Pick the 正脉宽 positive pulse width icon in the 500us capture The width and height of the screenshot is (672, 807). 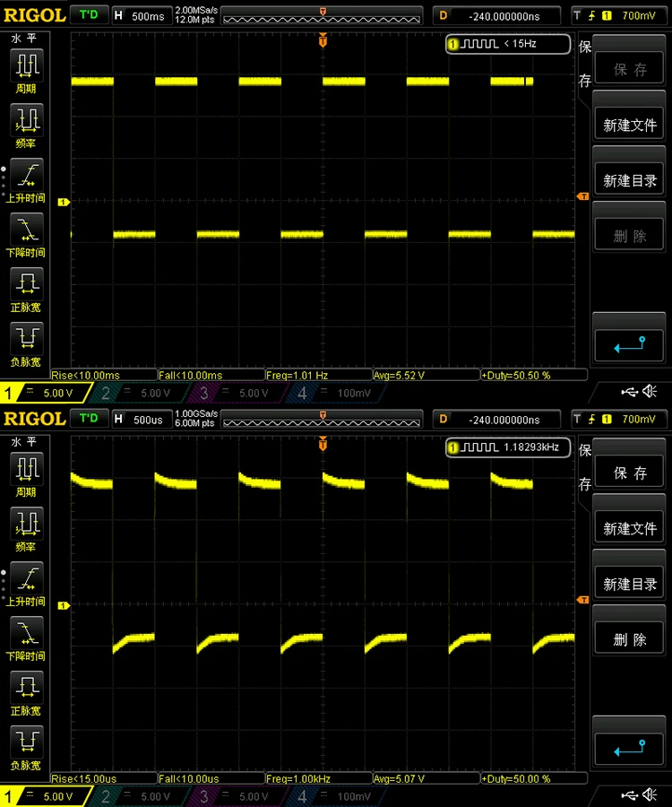click(27, 687)
